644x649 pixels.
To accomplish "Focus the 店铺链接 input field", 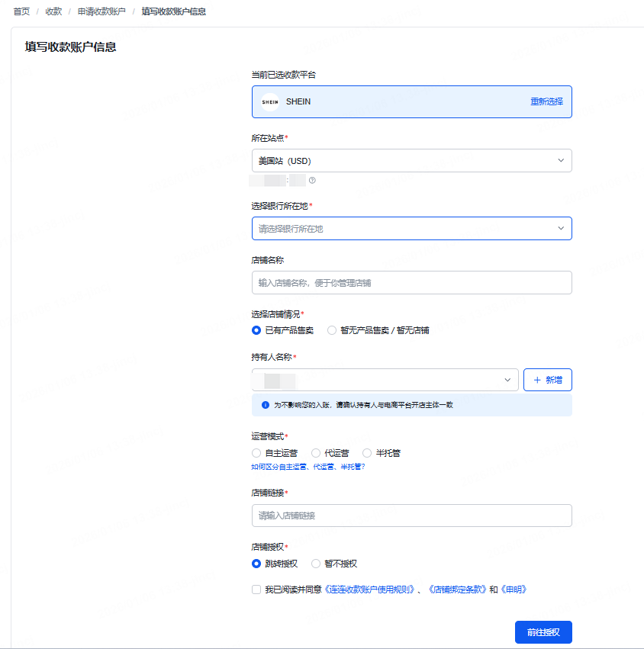I will click(x=411, y=516).
